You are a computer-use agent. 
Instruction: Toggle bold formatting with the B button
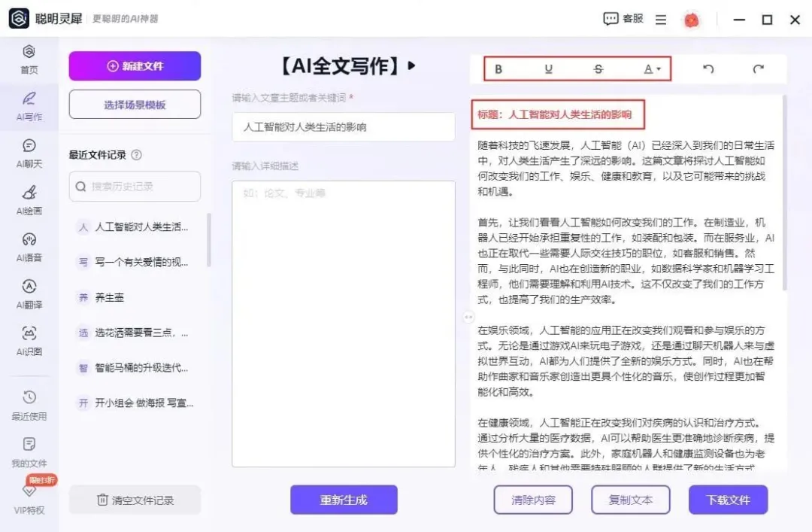pos(498,68)
